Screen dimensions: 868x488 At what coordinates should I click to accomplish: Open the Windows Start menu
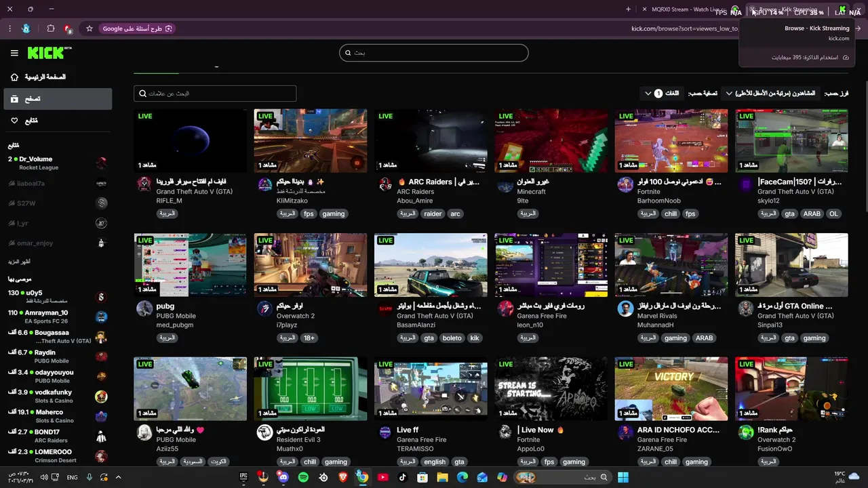[x=623, y=477]
